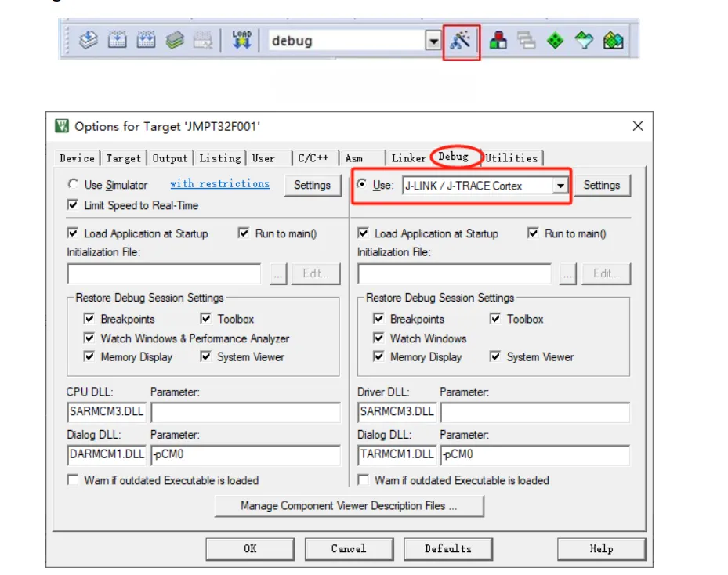Click the Build target toolbar icon
Image resolution: width=728 pixels, height=575 pixels.
(x=117, y=41)
